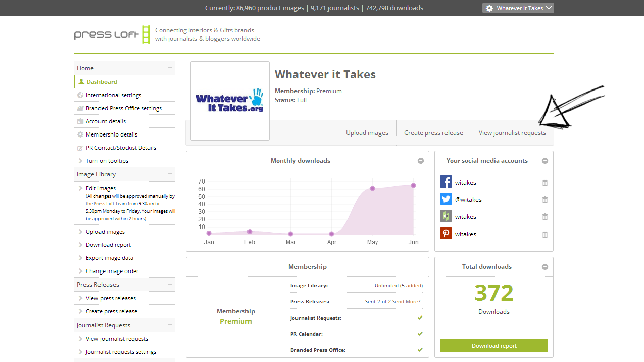The width and height of the screenshot is (644, 362).
Task: Click the Branded Press Office checkmark
Action: point(420,350)
